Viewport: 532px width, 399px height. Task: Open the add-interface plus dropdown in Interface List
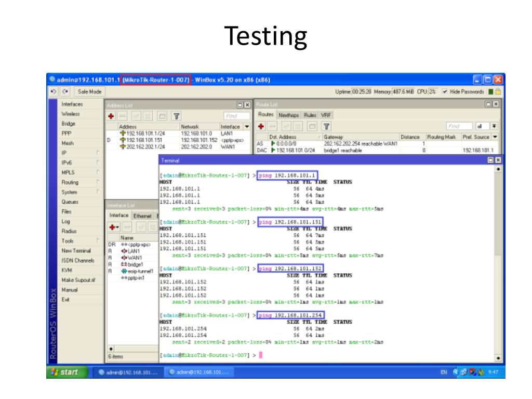coord(114,227)
